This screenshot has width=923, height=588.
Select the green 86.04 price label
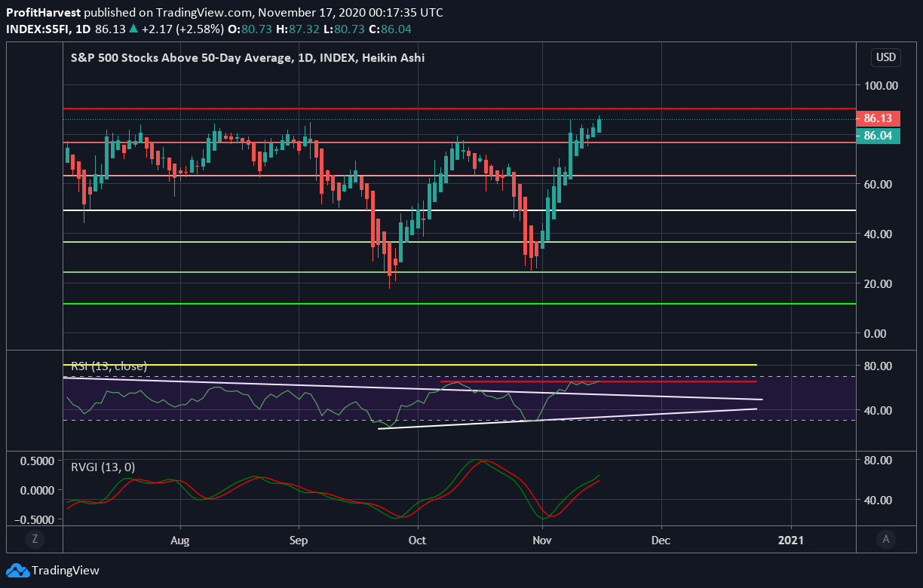tap(878, 136)
